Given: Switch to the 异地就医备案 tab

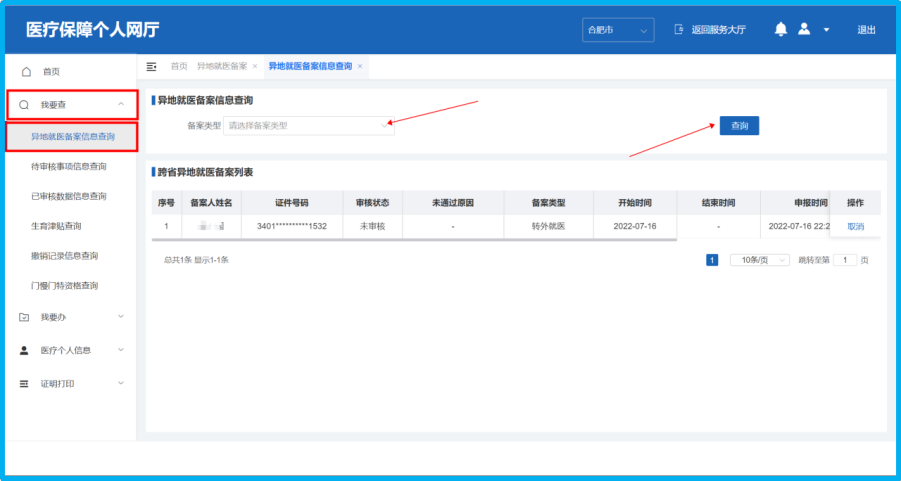Looking at the screenshot, I should pyautogui.click(x=221, y=66).
